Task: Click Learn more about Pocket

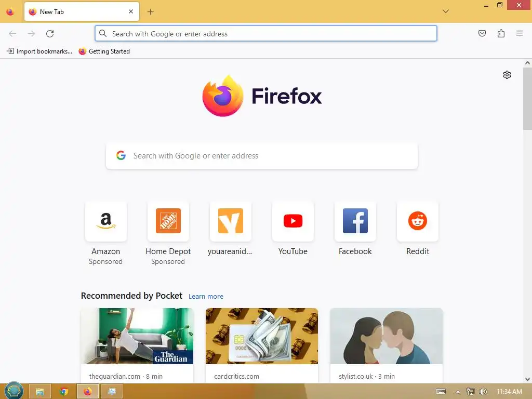Action: 206,296
